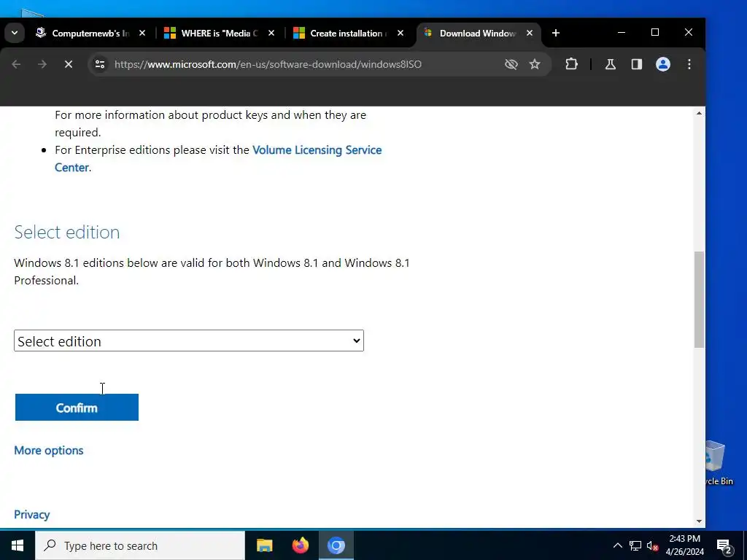747x560 pixels.
Task: Open a new browser tab
Action: click(555, 33)
